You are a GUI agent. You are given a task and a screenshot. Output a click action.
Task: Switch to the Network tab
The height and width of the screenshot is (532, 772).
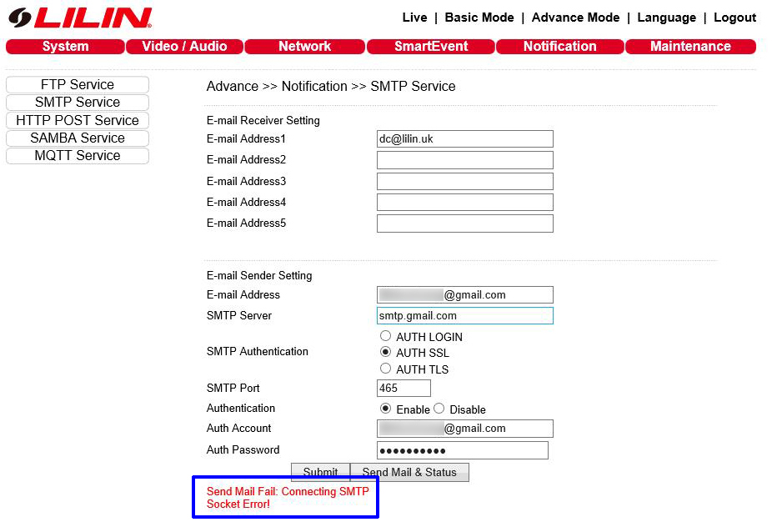point(304,47)
